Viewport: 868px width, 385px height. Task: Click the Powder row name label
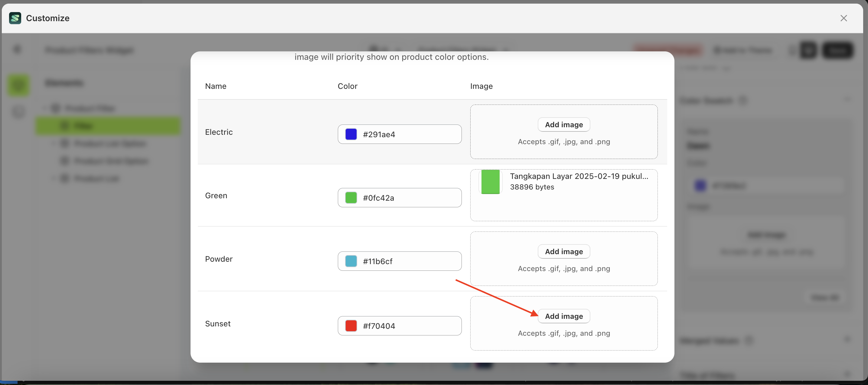pos(219,259)
